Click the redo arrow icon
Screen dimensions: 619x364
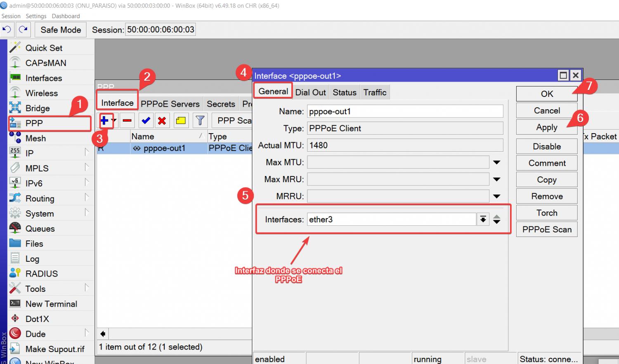(23, 30)
